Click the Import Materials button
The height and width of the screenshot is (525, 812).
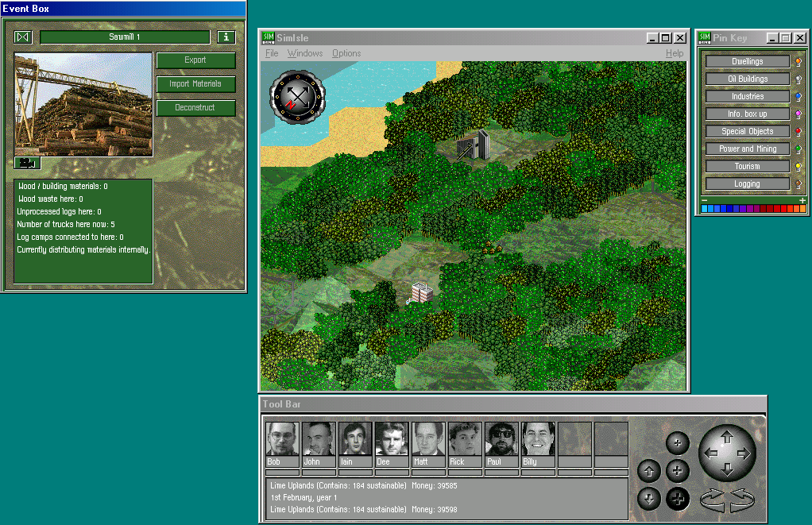coord(195,84)
